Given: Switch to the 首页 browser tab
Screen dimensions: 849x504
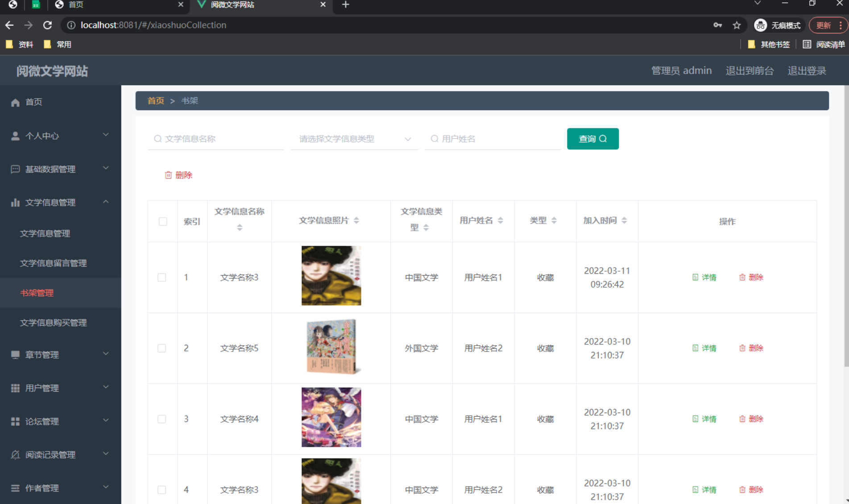Looking at the screenshot, I should (x=75, y=5).
